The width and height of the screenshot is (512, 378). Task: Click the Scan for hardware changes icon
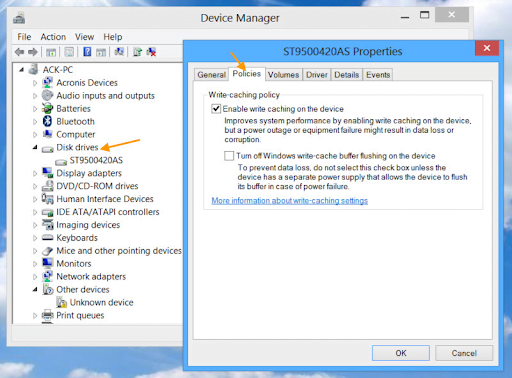[119, 52]
